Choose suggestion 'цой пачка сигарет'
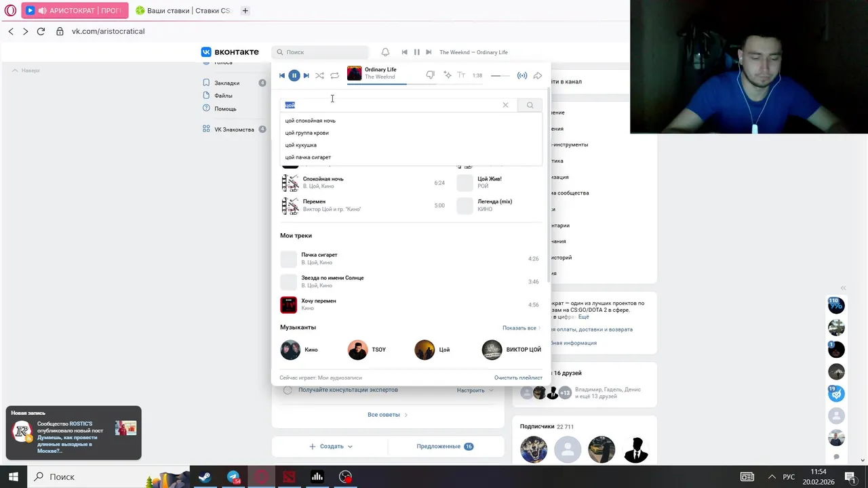This screenshot has height=488, width=868. [x=308, y=157]
